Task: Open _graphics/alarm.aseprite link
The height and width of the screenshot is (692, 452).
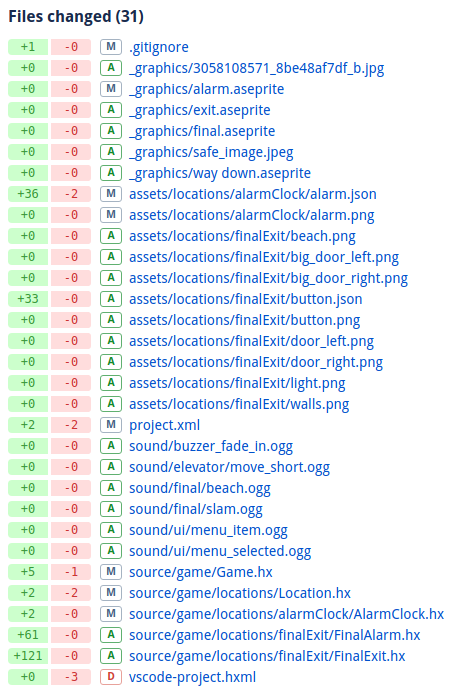Action: [x=207, y=89]
